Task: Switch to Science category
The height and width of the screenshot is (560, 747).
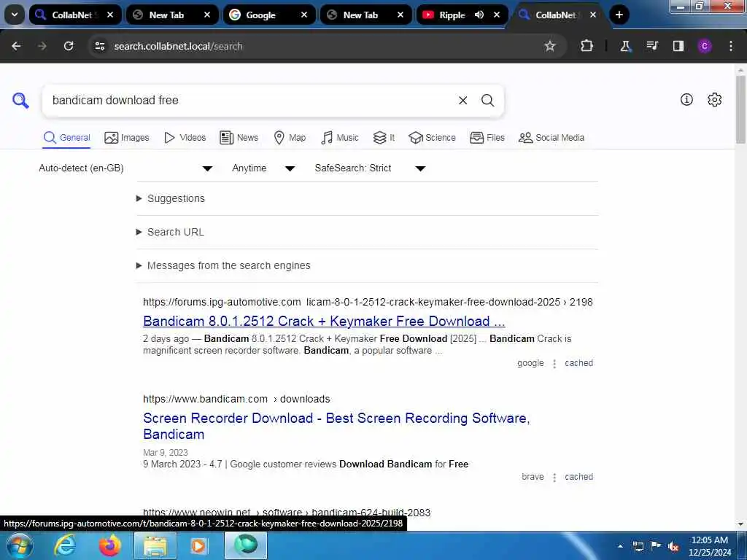Action: click(x=432, y=138)
